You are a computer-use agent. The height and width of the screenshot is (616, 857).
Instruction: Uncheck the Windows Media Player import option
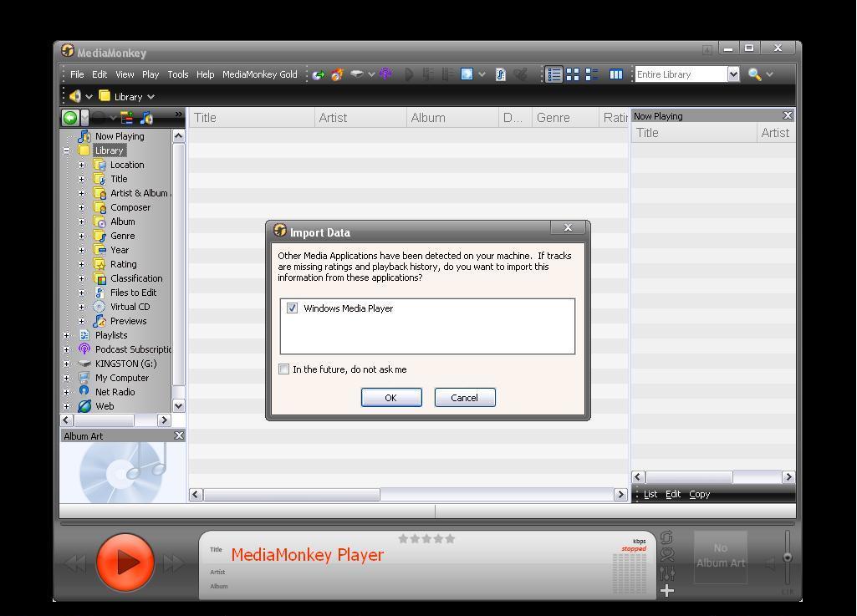tap(292, 308)
